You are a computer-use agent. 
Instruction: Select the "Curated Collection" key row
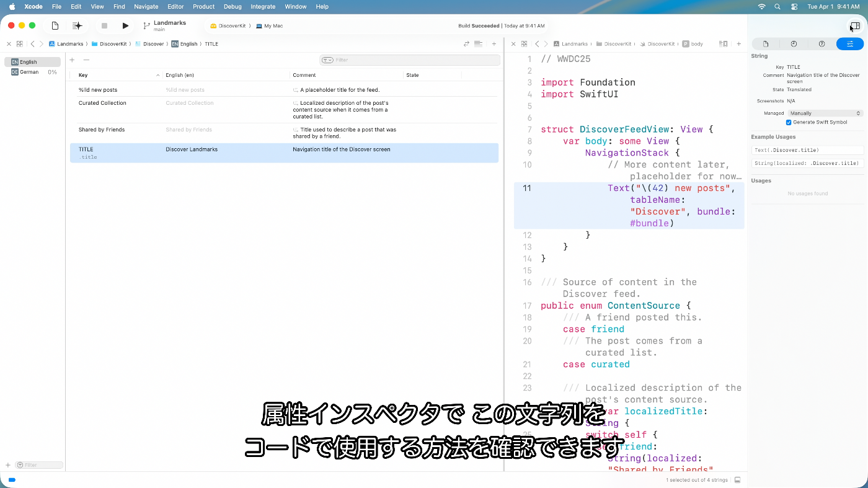[x=284, y=110]
